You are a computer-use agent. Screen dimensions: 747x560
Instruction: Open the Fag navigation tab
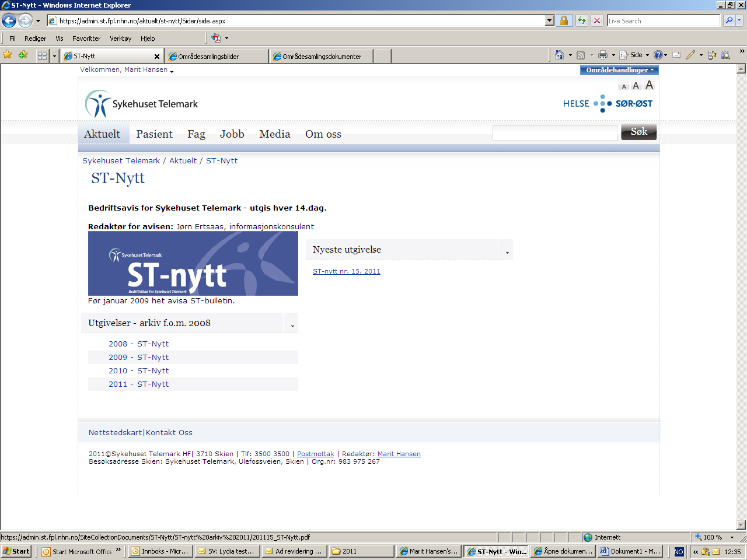click(196, 134)
